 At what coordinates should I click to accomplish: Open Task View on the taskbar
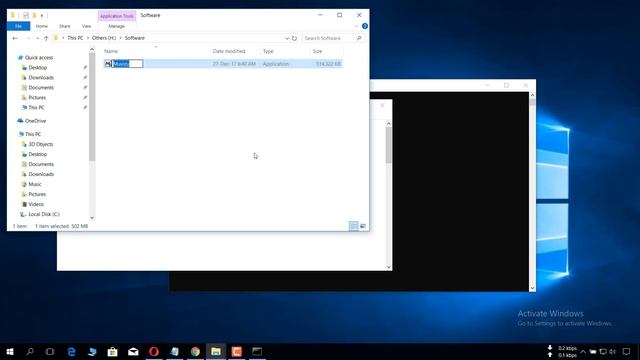point(50,351)
